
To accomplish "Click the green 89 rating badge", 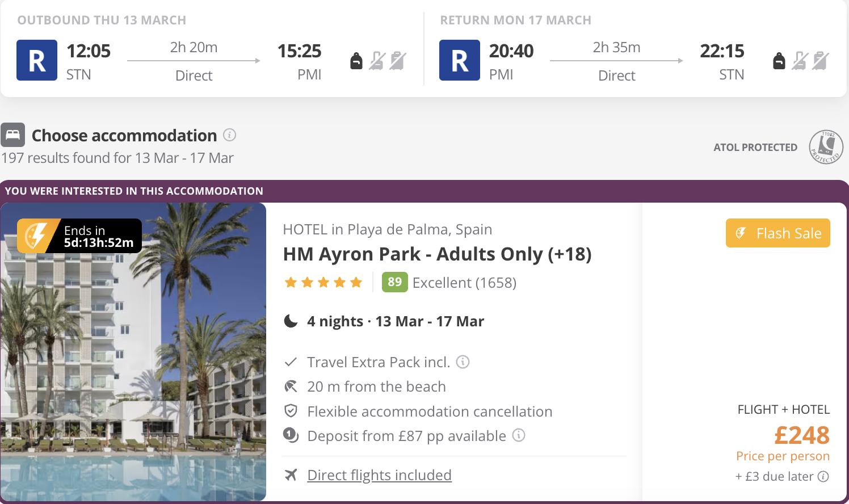I will pos(394,282).
